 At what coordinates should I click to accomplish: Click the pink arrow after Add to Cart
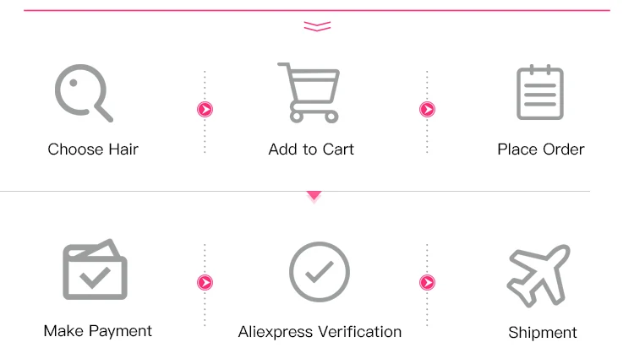(x=427, y=109)
